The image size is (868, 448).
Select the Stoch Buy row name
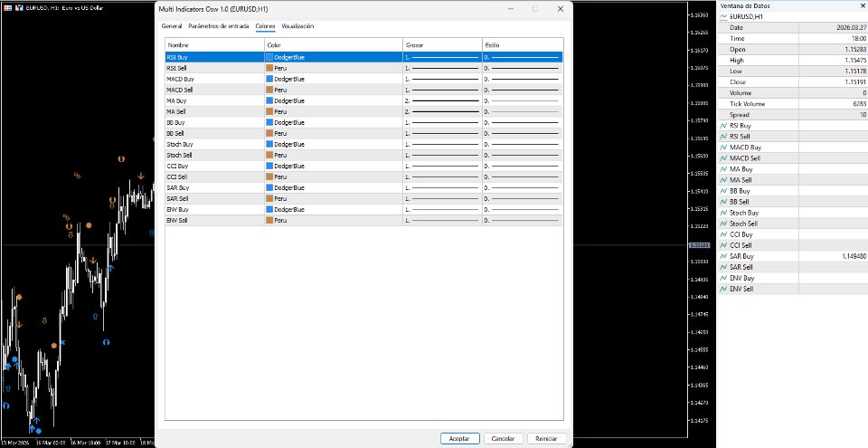coord(178,144)
